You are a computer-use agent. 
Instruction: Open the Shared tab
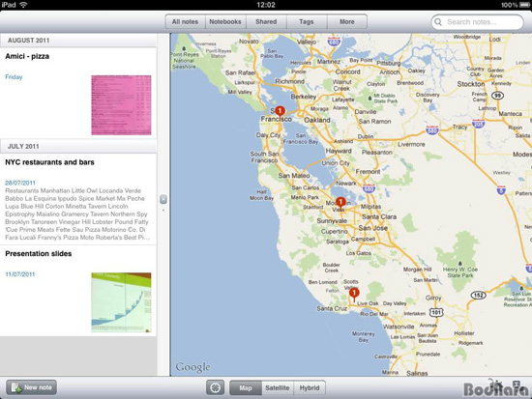point(266,21)
